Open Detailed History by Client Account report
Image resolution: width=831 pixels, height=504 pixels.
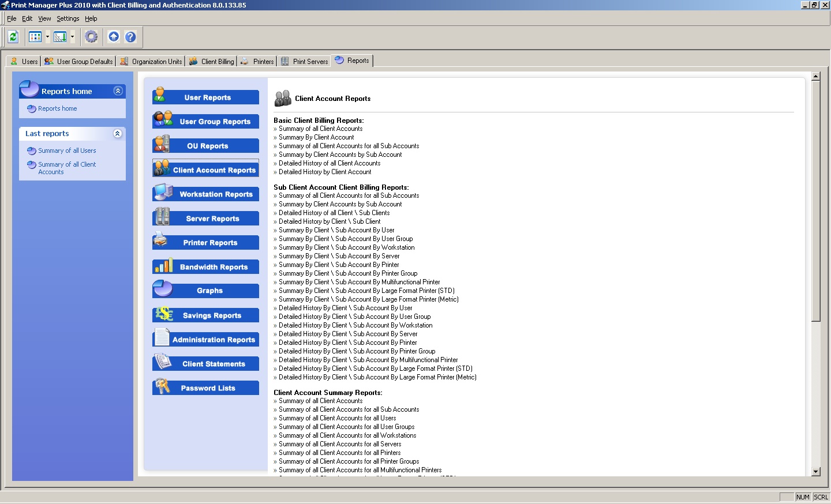(x=325, y=172)
